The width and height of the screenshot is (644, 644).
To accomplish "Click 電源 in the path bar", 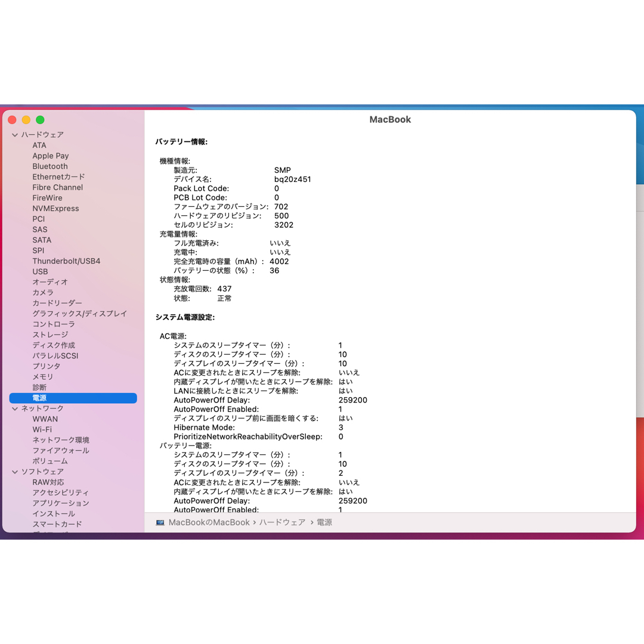I will (x=324, y=522).
